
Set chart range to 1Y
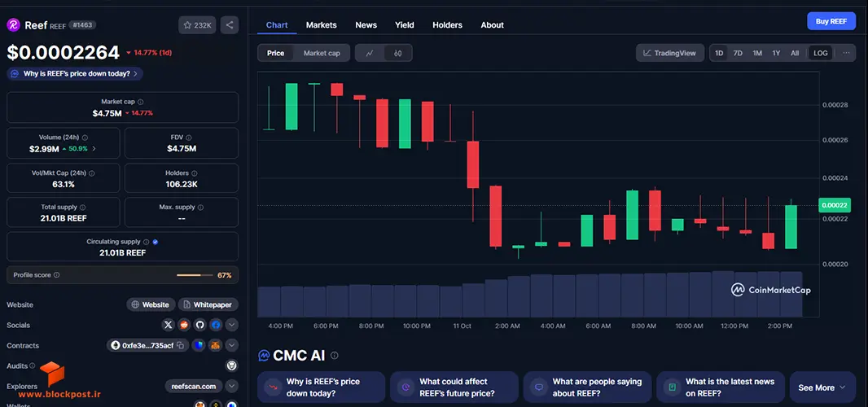[776, 53]
